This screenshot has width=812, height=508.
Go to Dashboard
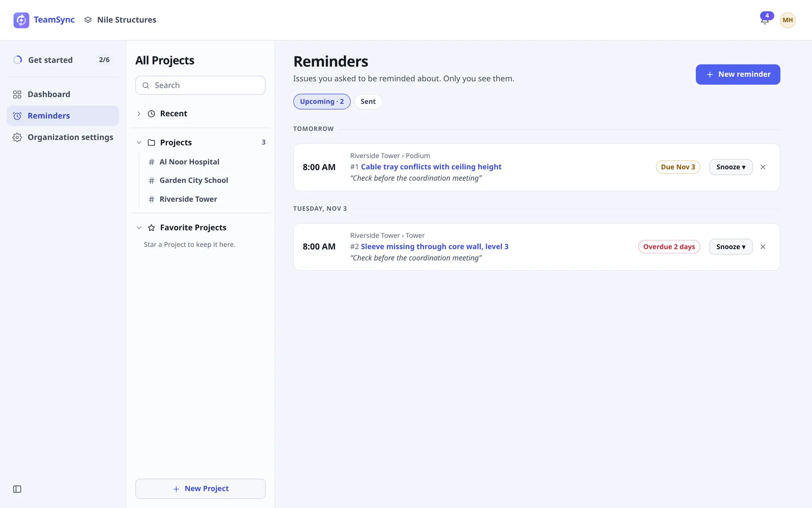(x=63, y=94)
